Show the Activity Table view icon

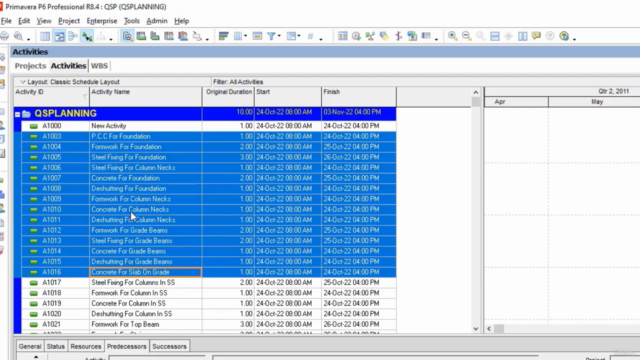(x=45, y=36)
